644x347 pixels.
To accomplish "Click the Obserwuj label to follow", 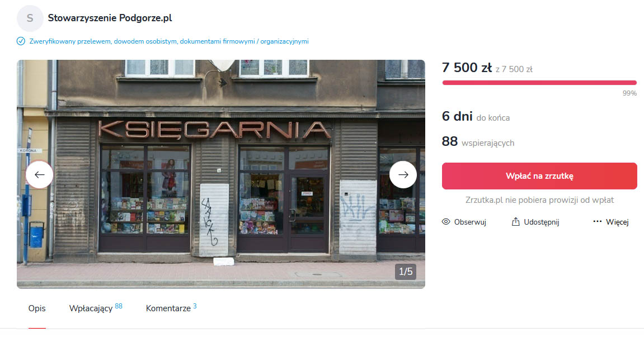I will (x=470, y=222).
